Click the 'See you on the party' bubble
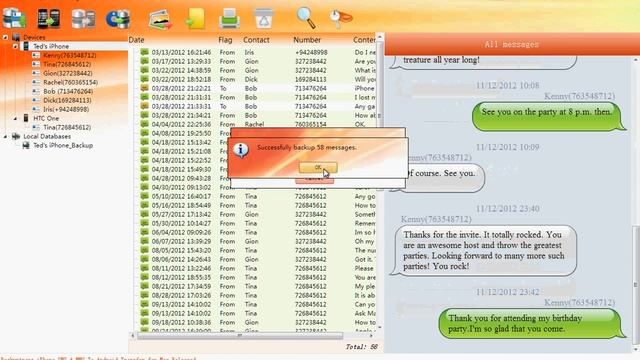The image size is (640, 360). tap(549, 116)
